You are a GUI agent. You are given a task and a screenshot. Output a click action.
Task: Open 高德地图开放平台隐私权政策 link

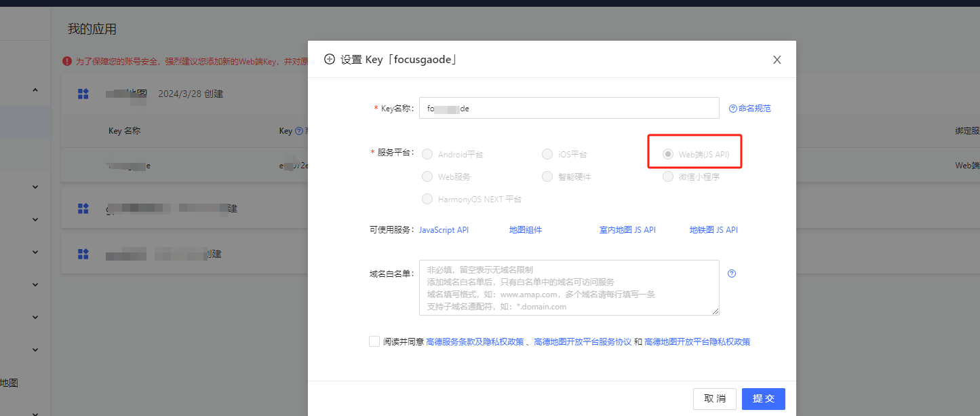pyautogui.click(x=697, y=342)
